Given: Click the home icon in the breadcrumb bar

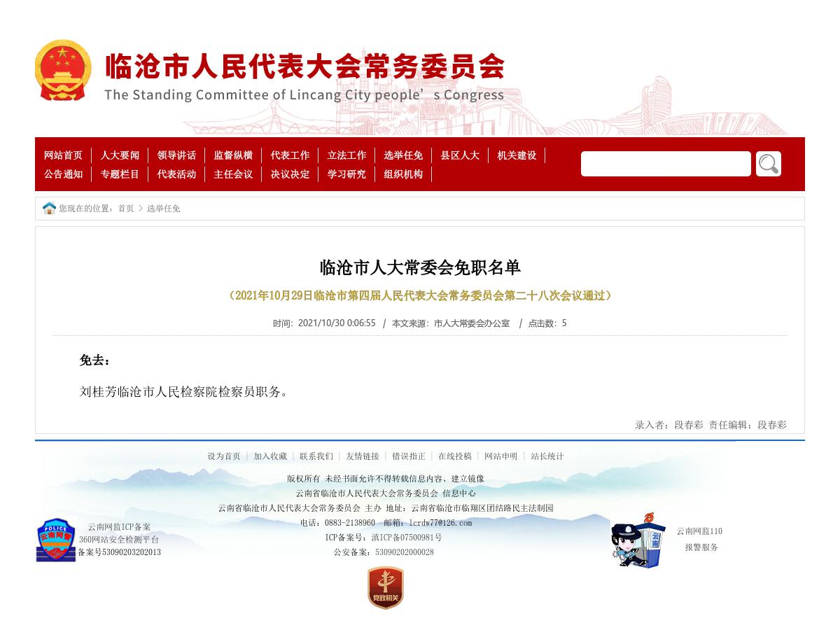Looking at the screenshot, I should [x=49, y=208].
